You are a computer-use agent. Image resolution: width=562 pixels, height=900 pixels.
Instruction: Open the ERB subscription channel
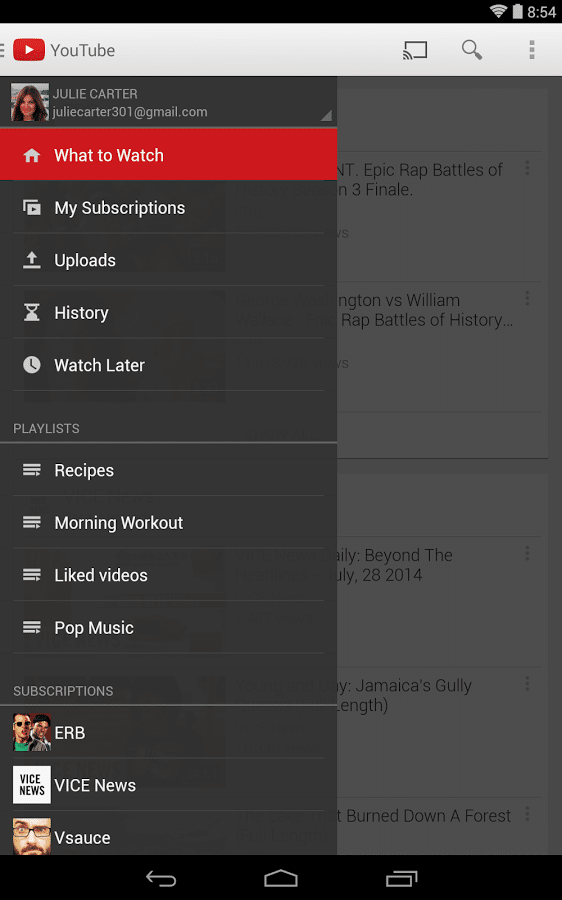click(x=168, y=732)
